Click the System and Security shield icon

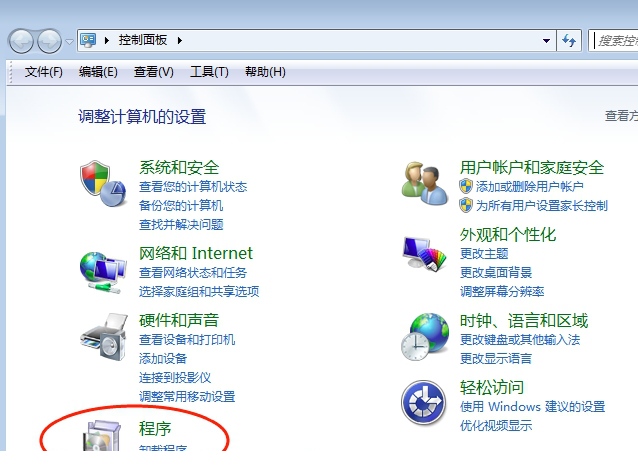(x=103, y=183)
